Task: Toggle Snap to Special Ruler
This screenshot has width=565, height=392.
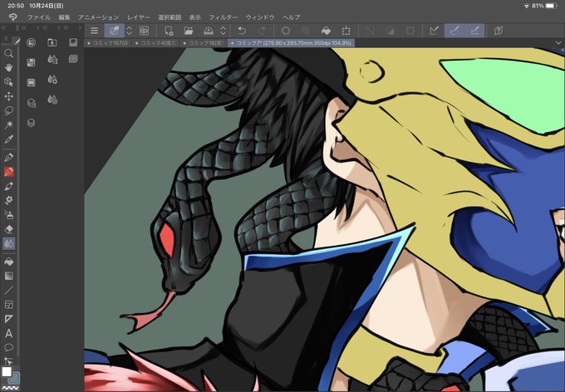Action: tap(454, 31)
